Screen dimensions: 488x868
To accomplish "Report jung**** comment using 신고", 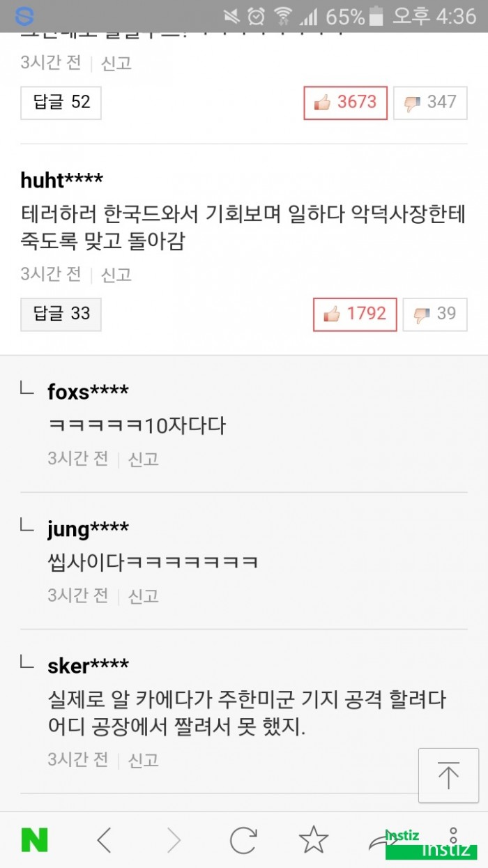I will (143, 596).
